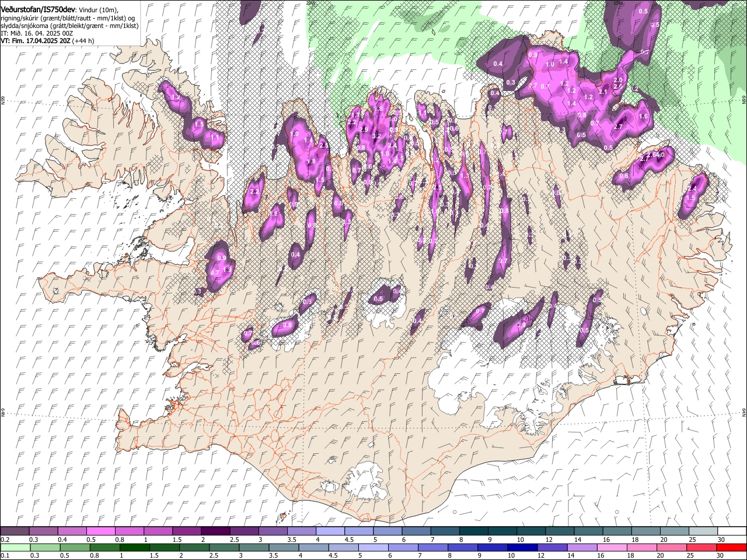Viewport: 747px width, 560px height.
Task: Click the 0.2 label under the upper legend
Action: point(5,540)
